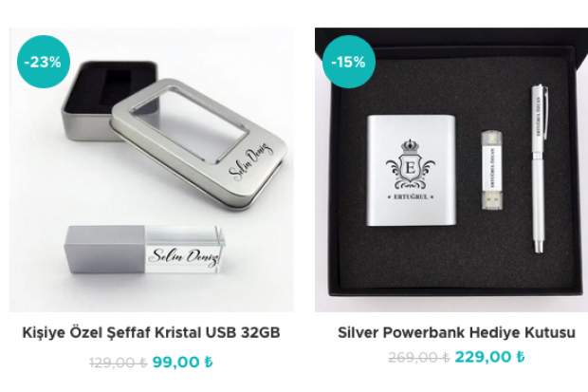Image resolution: width=588 pixels, height=392 pixels.
Task: Open Kişiye Özel Şeffaf Kristal USB 32GB title
Action: pos(151,332)
